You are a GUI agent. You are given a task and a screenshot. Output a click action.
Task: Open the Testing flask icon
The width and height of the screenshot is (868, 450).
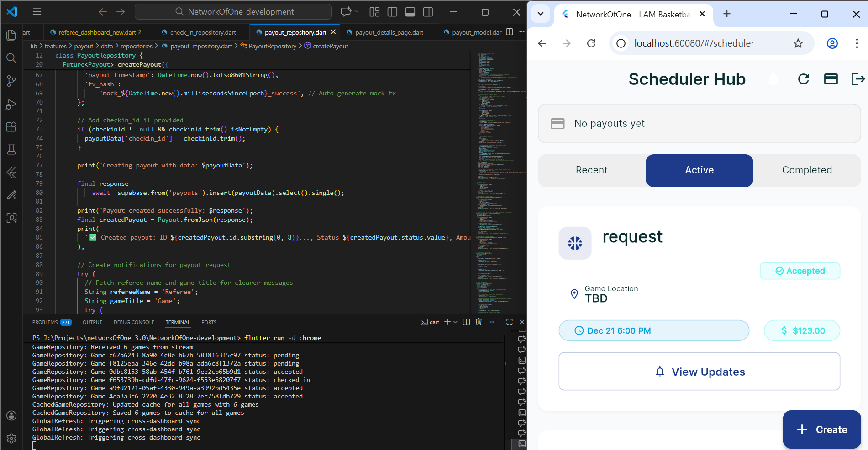pyautogui.click(x=11, y=150)
